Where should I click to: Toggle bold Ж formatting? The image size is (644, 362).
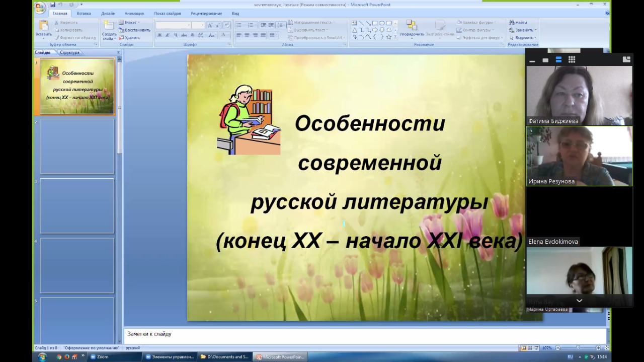pyautogui.click(x=159, y=35)
